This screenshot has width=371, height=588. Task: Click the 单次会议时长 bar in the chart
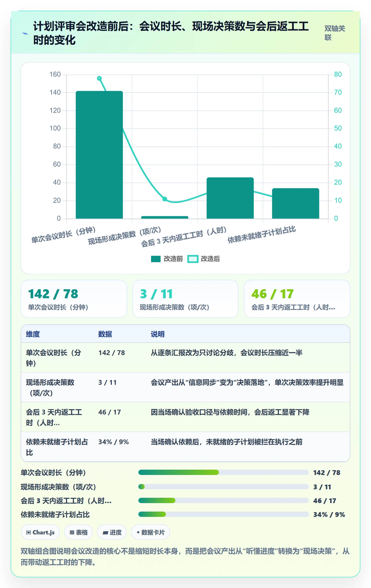tap(99, 155)
